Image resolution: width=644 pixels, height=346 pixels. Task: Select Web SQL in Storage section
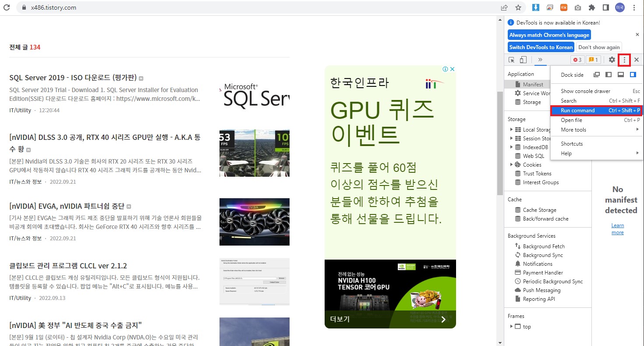[534, 156]
